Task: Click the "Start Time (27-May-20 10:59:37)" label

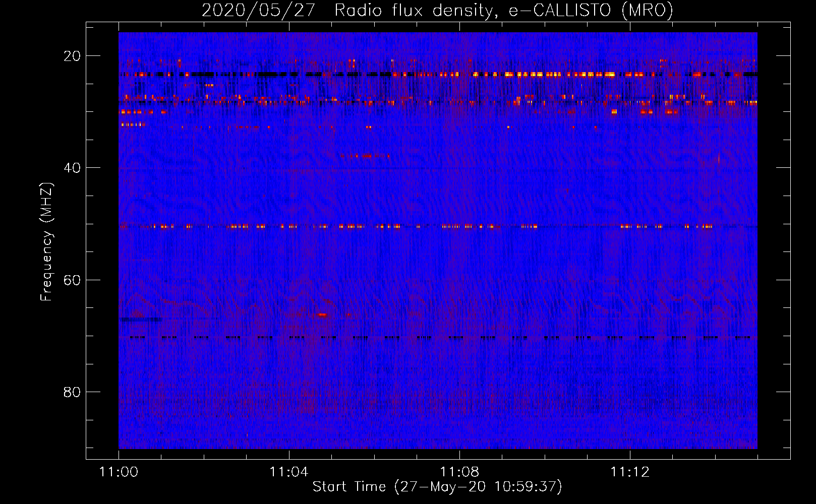Action: tap(437, 487)
